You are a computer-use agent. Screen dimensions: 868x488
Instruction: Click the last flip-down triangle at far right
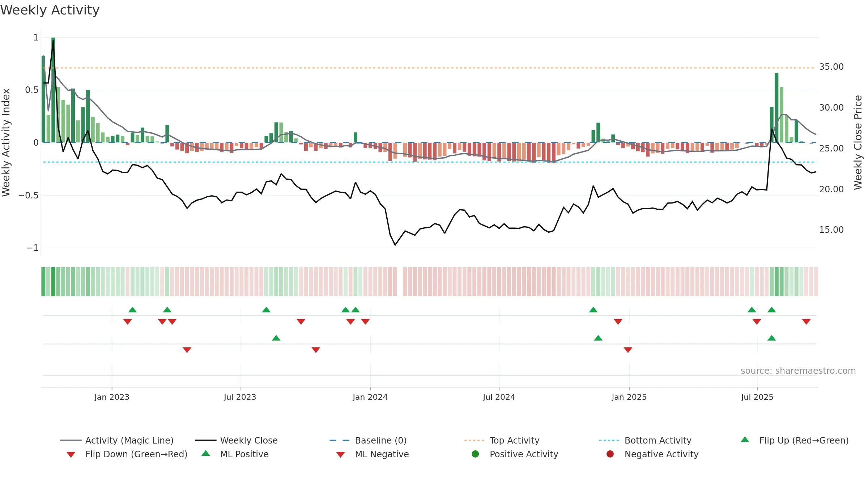coord(806,322)
